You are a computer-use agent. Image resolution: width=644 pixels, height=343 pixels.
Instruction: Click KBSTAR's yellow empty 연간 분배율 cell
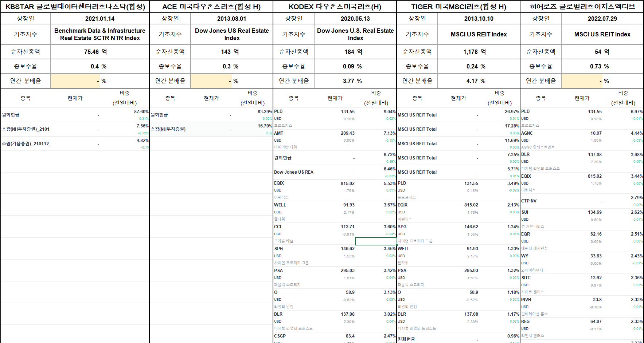[75, 81]
